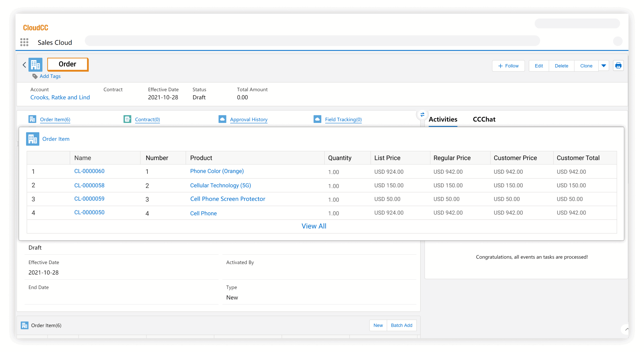Open View All order items link
The width and height of the screenshot is (644, 352).
[x=314, y=226]
